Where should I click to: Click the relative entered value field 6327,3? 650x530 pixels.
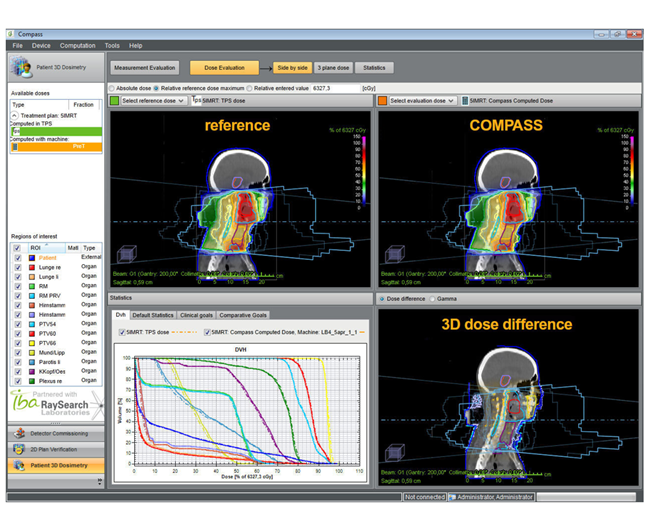point(335,88)
